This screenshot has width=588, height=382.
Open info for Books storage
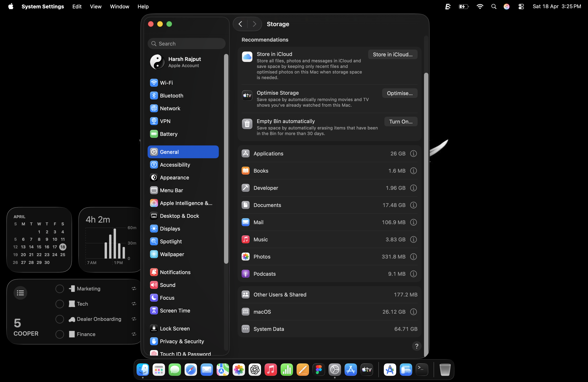413,171
